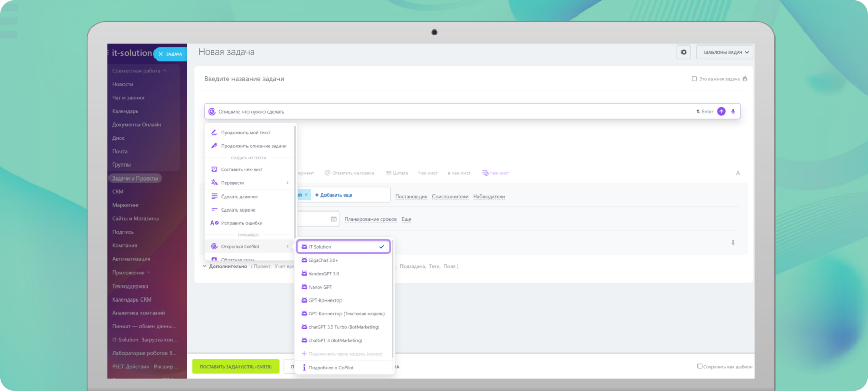The width and height of the screenshot is (868, 391).
Task: Open Документы Онлайн in the sidebar
Action: 136,125
